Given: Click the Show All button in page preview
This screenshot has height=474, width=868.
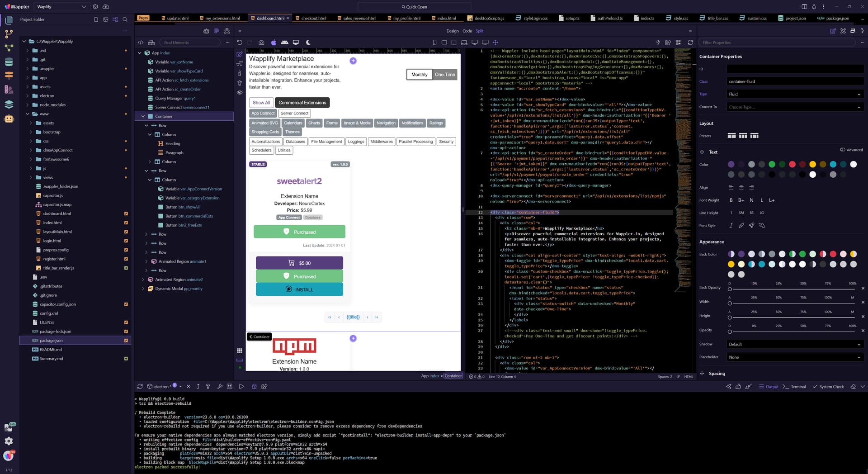Looking at the screenshot, I should pyautogui.click(x=261, y=103).
